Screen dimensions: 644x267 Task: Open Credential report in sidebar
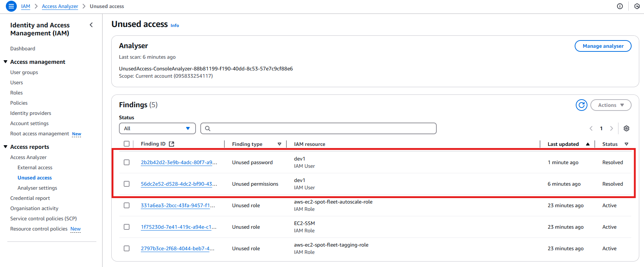click(30, 198)
